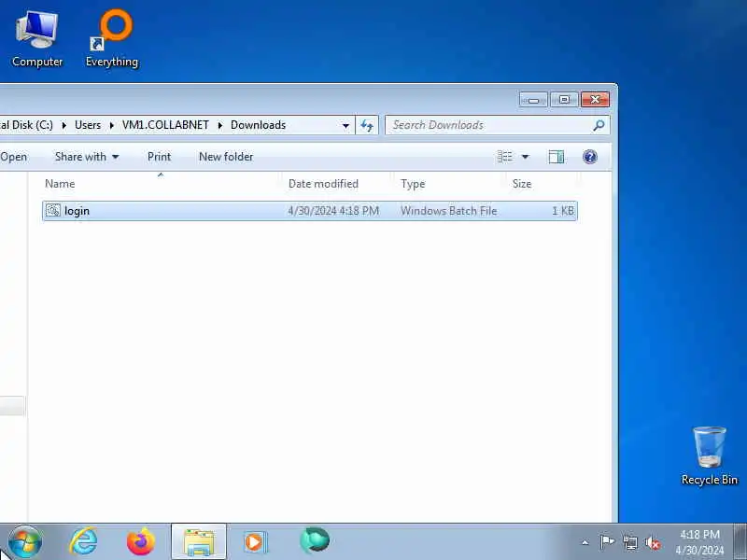
Task: Expand the VM1.COLLABNET breadcrumb arrow
Action: [220, 126]
